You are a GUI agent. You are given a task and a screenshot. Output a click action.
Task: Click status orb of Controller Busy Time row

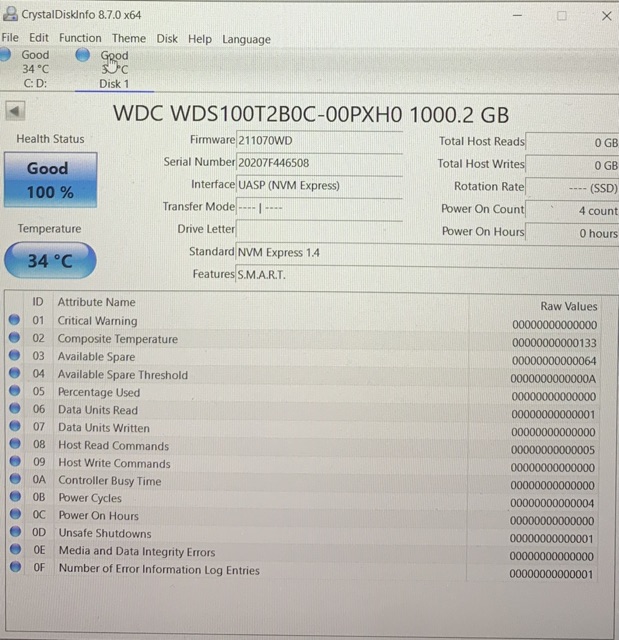coord(16,478)
